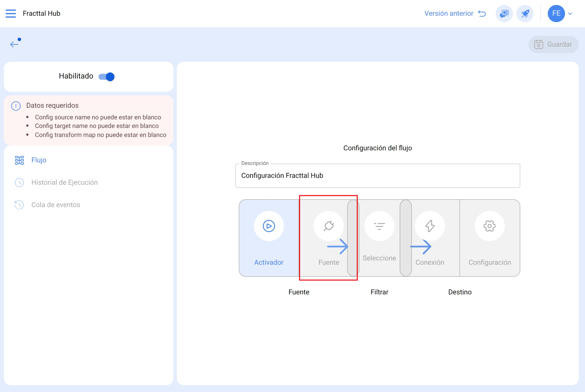Click the Datos requeridos warning icon

[16, 106]
